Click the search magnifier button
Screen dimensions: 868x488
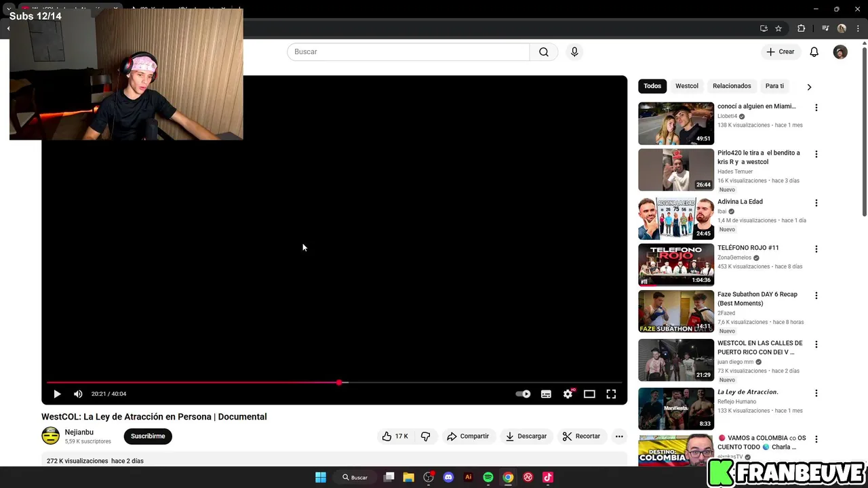pos(544,52)
